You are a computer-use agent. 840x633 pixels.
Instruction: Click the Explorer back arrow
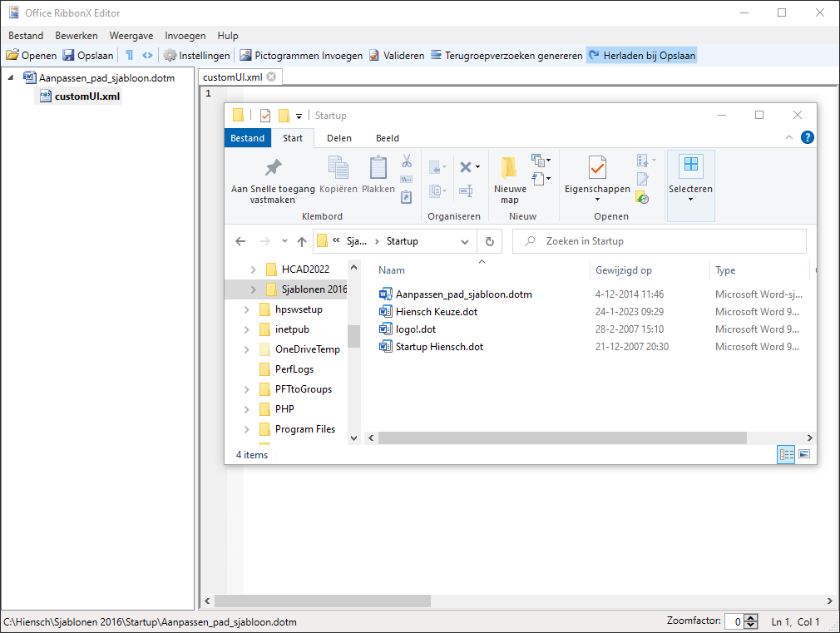click(240, 241)
